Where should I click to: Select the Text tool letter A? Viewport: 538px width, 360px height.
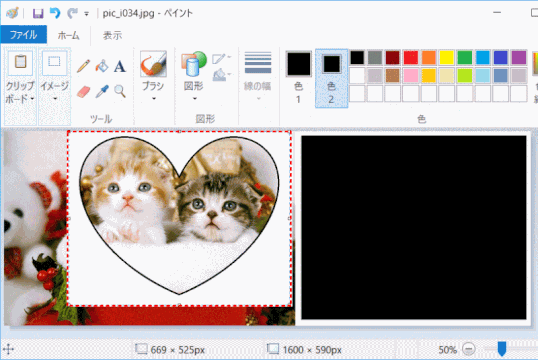point(120,66)
